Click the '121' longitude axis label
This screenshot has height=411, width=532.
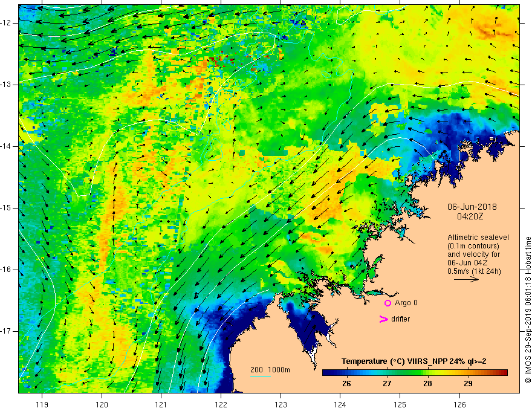point(161,404)
